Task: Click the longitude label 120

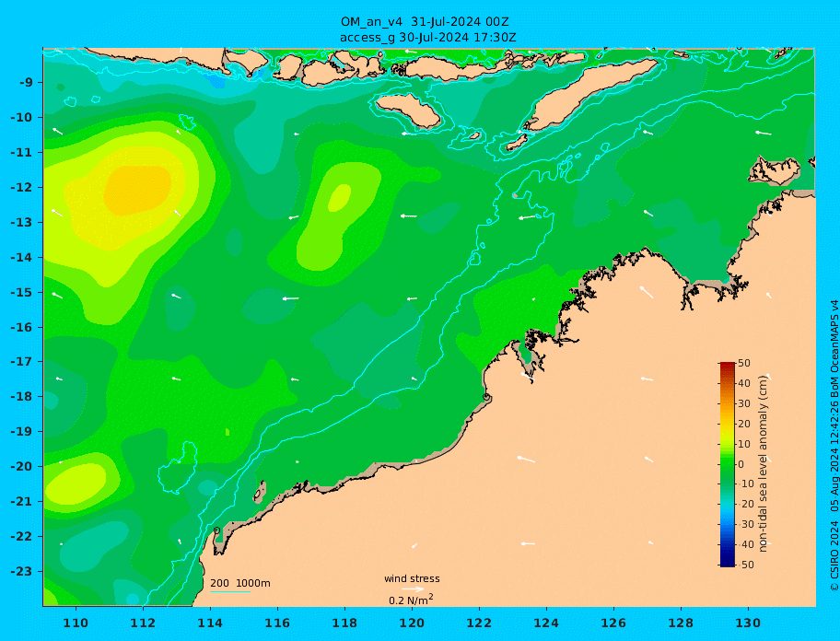Action: click(412, 623)
